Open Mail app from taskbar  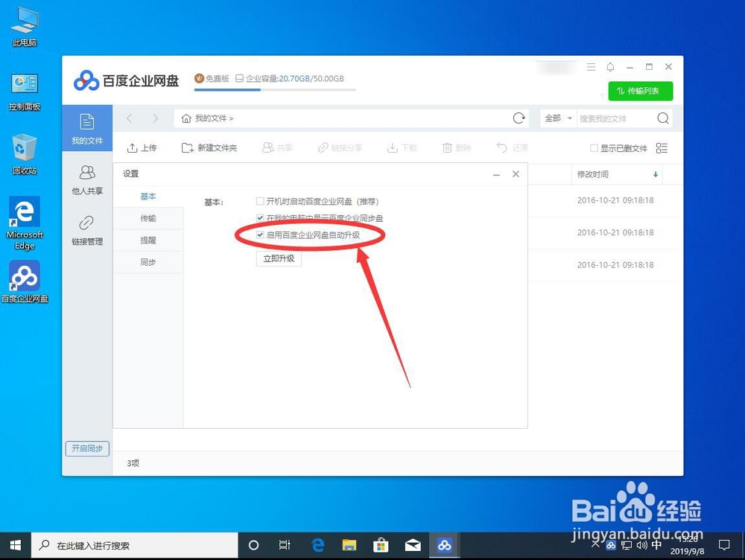(x=413, y=545)
